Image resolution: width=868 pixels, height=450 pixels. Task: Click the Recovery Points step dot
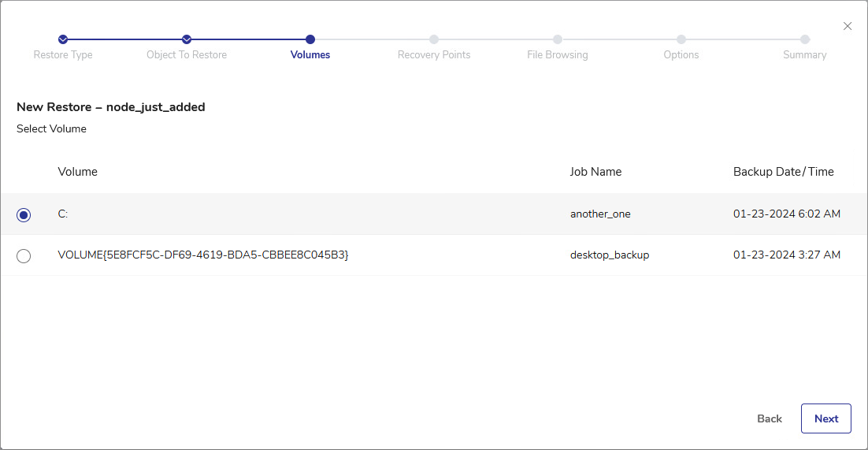coord(434,39)
